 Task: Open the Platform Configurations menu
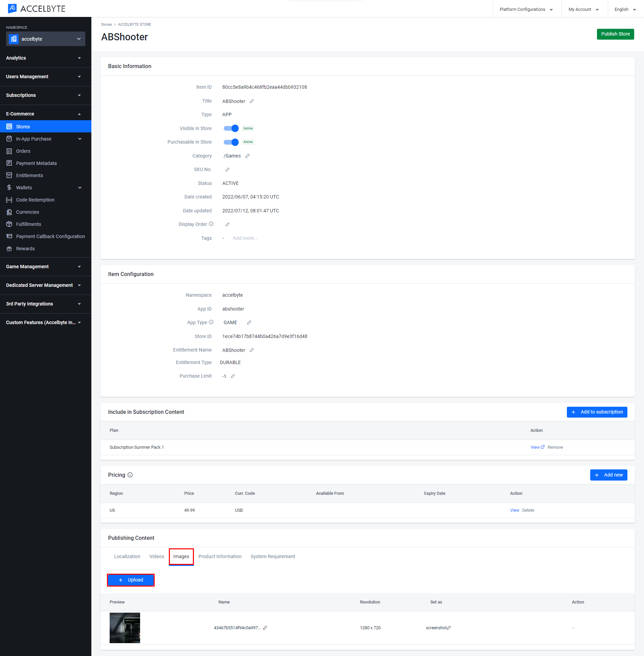527,9
